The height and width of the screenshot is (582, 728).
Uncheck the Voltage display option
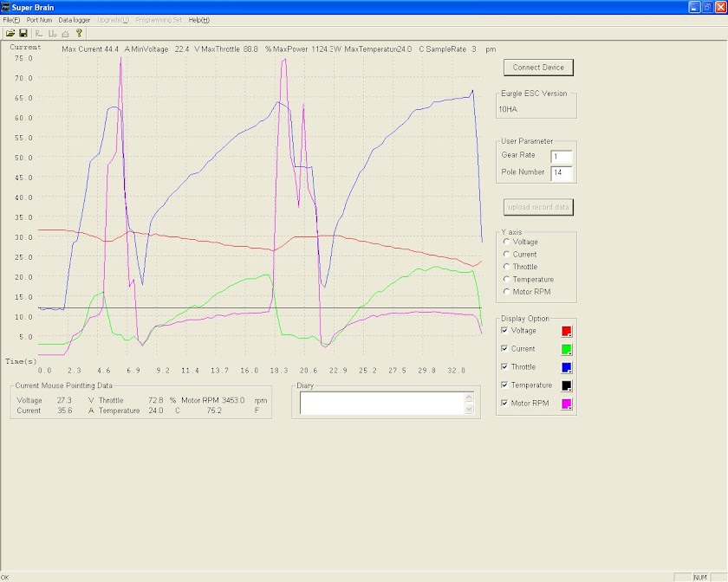(x=504, y=331)
